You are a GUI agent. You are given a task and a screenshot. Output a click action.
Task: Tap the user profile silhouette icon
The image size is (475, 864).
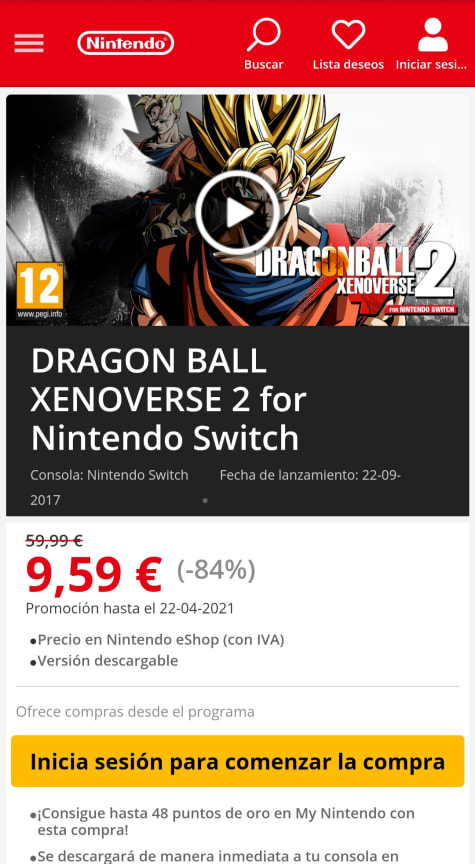pyautogui.click(x=433, y=35)
